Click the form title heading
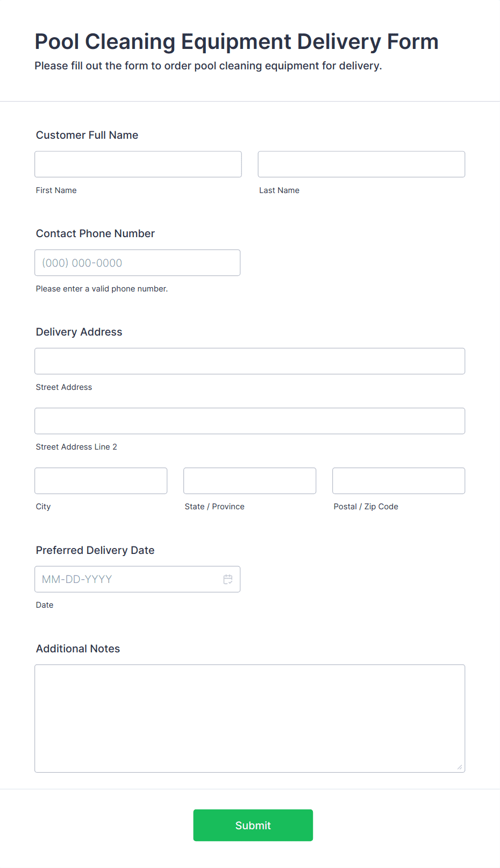The height and width of the screenshot is (868, 500). (x=237, y=41)
